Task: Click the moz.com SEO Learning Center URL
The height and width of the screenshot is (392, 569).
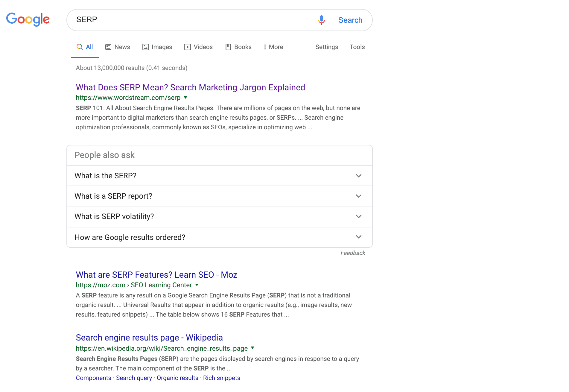Action: tap(134, 285)
